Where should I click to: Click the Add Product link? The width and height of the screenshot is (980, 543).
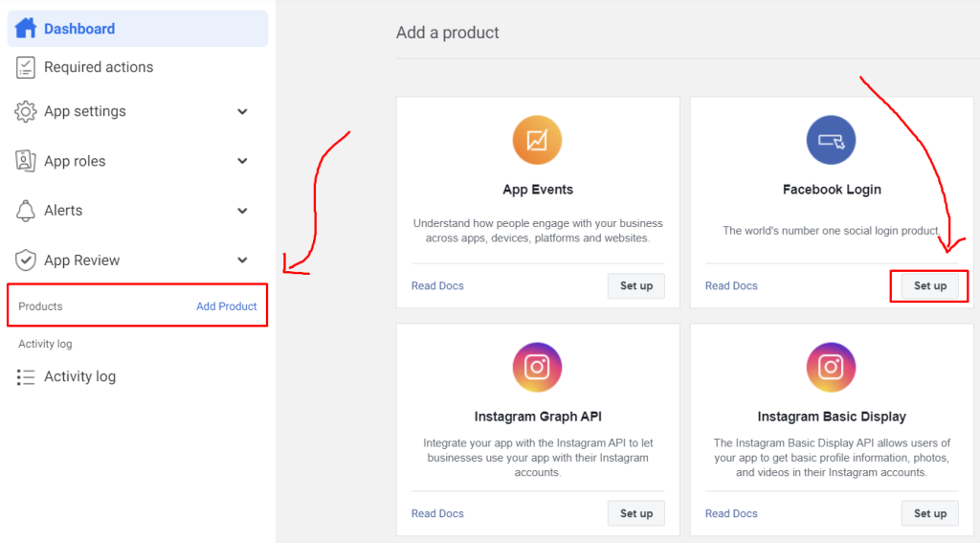tap(226, 305)
